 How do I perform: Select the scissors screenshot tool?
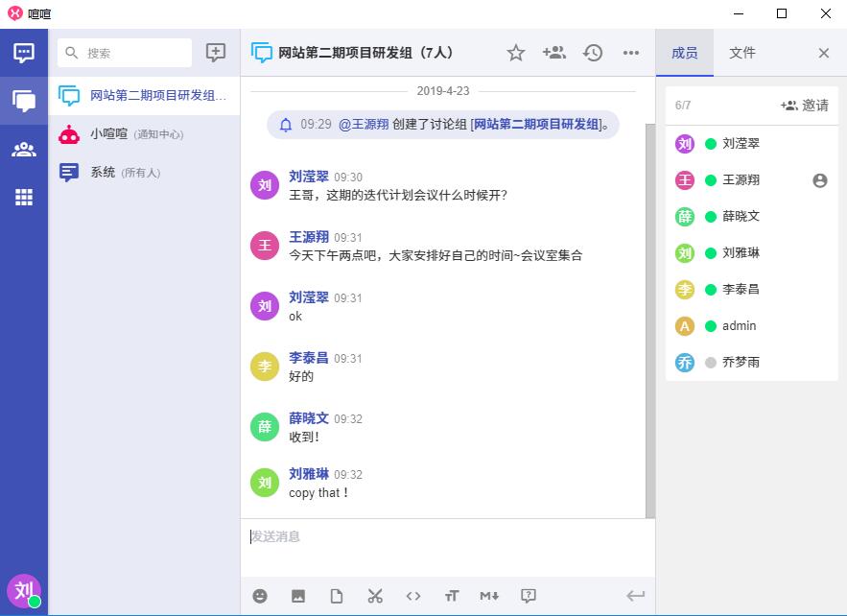point(375,596)
